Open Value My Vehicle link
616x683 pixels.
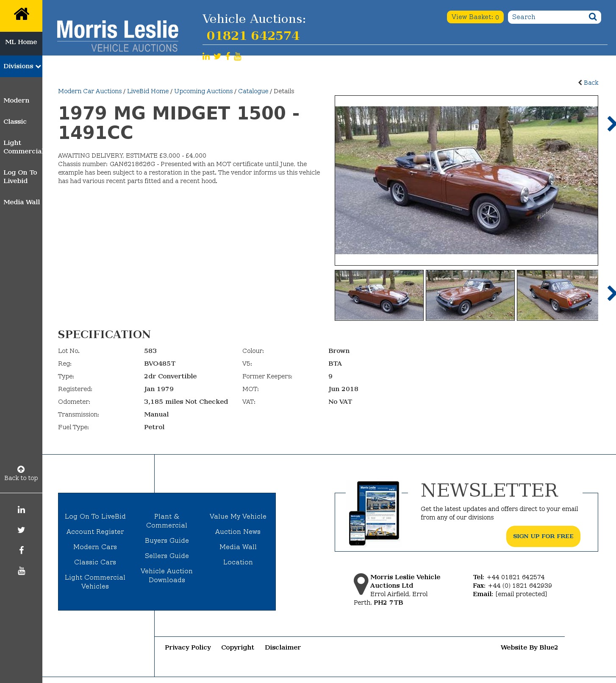(x=238, y=516)
